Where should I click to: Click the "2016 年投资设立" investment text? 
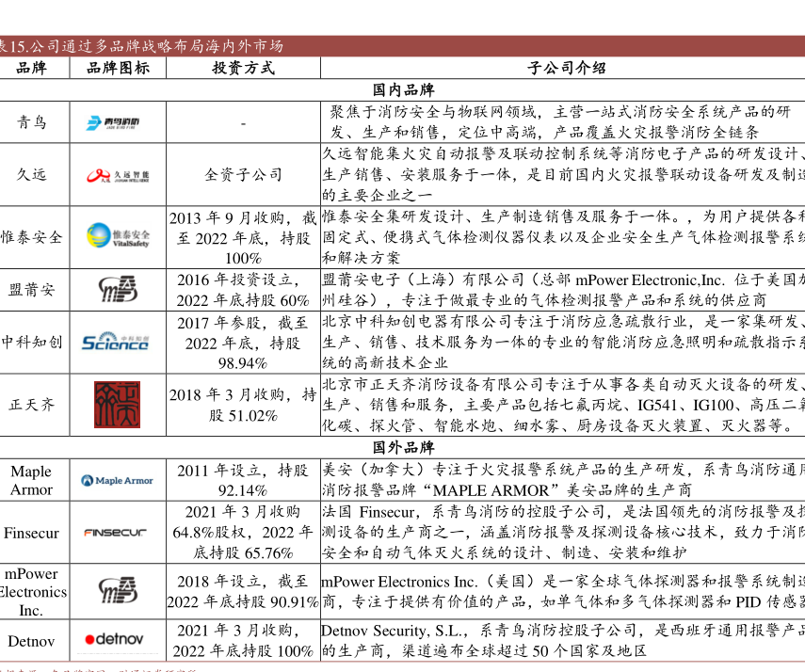(235, 280)
